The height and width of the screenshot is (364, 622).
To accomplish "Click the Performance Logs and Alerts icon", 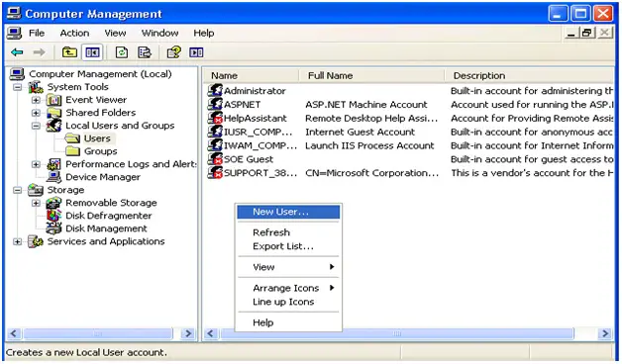I will [53, 164].
